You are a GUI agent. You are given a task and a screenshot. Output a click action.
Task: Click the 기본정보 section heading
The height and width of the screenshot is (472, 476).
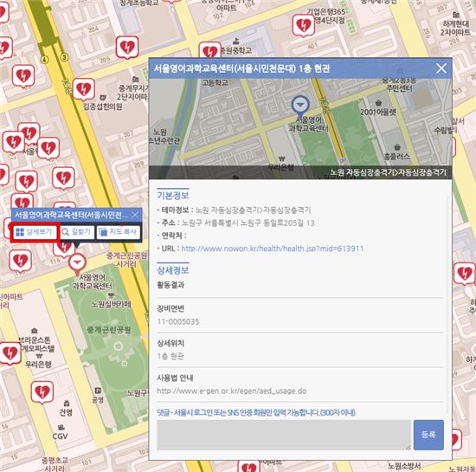173,196
